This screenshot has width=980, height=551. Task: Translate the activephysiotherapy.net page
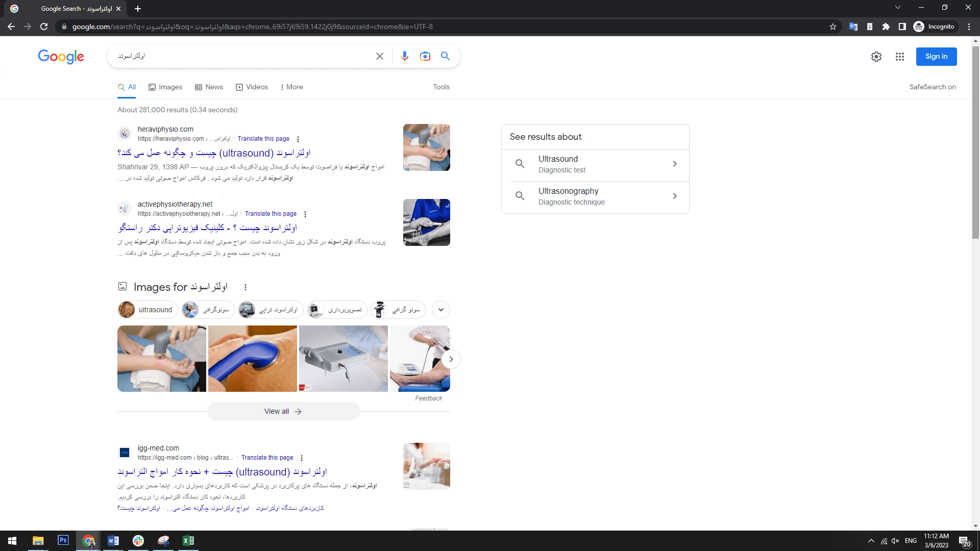(271, 214)
